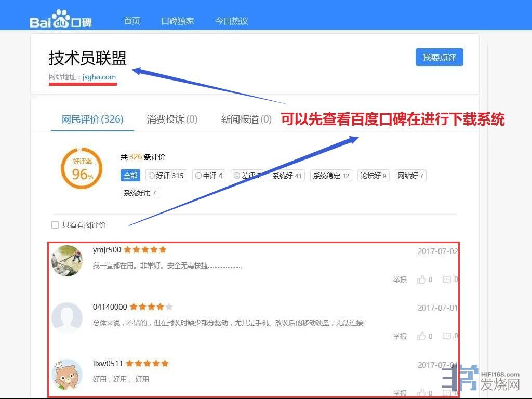Image resolution: width=532 pixels, height=399 pixels.
Task: Open llxw0511's bear avatar
Action: click(x=67, y=374)
